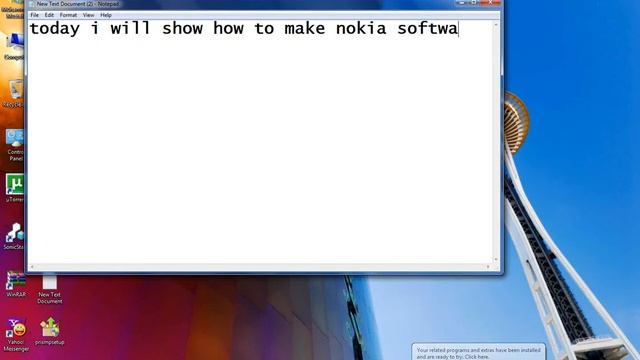Select the Computer desktop icon

[15, 46]
